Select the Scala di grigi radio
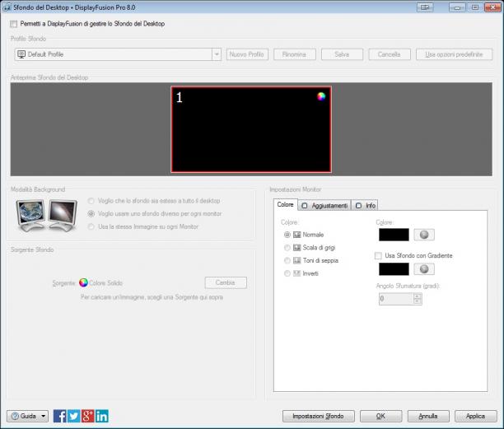Screen dimensions: 504x429 (287, 248)
